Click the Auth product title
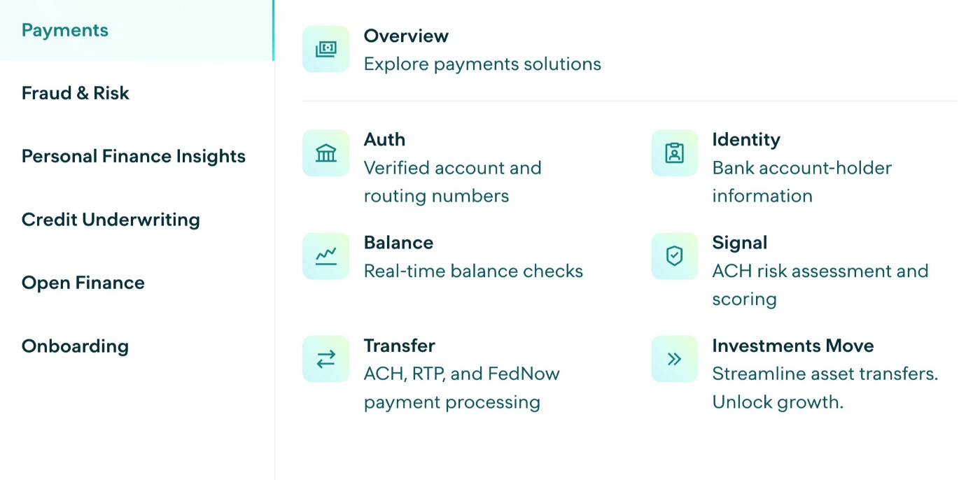This screenshot has height=480, width=980. point(384,139)
